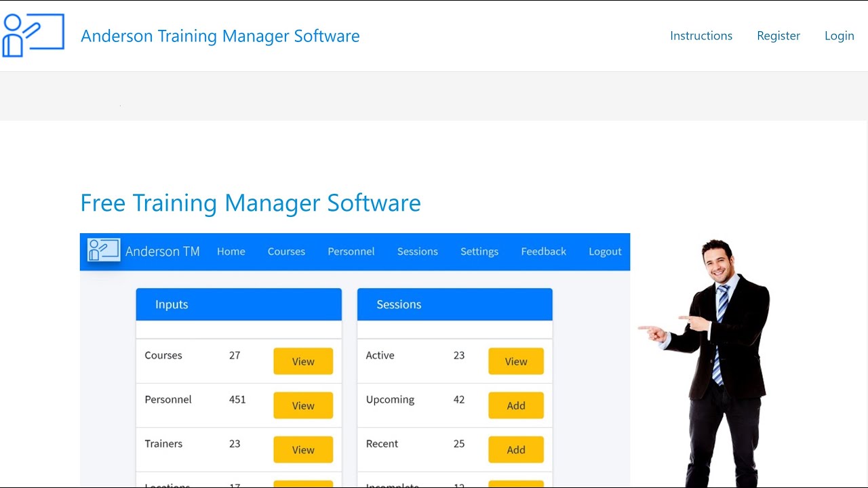868x488 pixels.
Task: Click the Anderson Training Manager Software title
Action: (x=220, y=36)
